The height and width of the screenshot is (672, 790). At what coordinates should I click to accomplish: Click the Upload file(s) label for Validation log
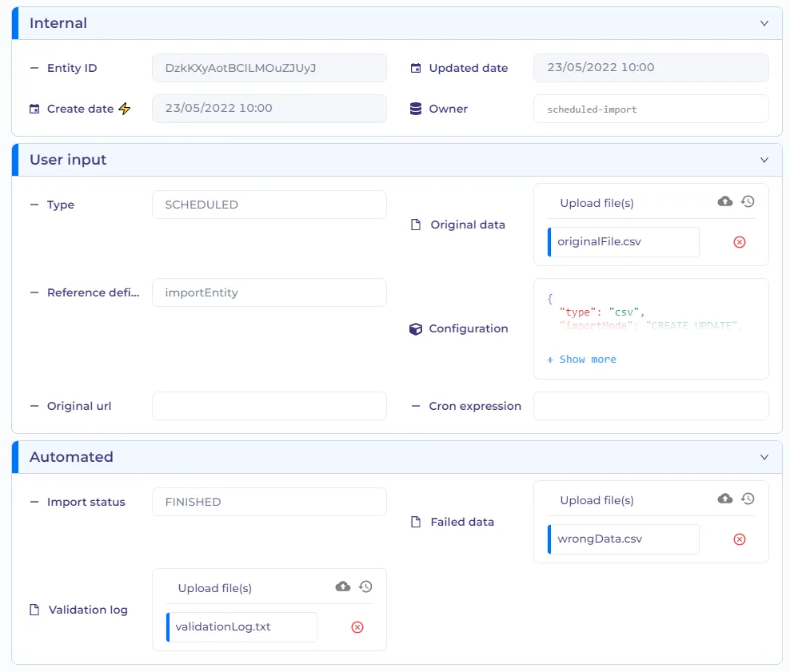(x=215, y=588)
